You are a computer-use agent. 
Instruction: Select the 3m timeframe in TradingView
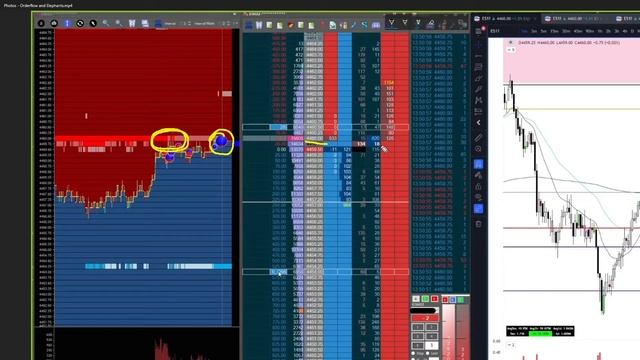[534, 31]
